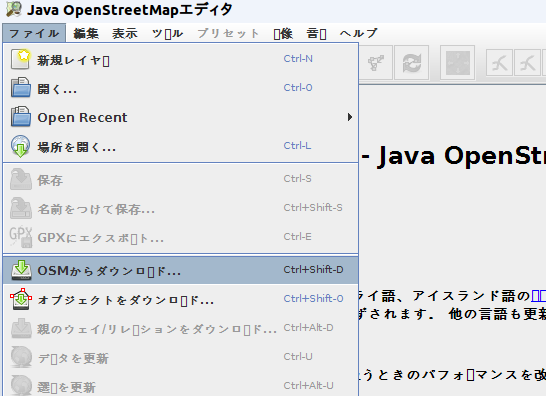Open the 表示 menu
Viewport: 546px width, 396px height.
pos(125,33)
